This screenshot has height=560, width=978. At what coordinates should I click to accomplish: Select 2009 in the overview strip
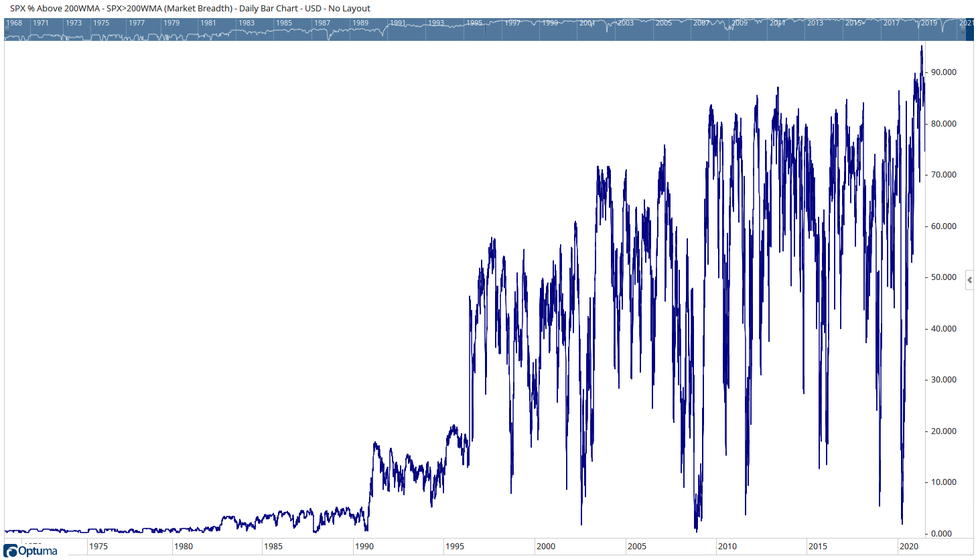(x=740, y=23)
